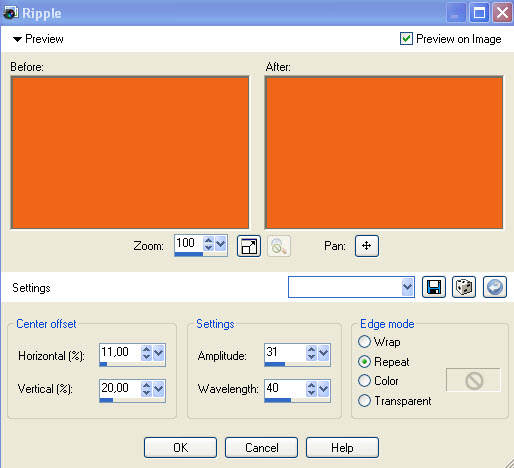Confirm the ripple with OK
Image resolution: width=514 pixels, height=468 pixels.
coord(180,447)
